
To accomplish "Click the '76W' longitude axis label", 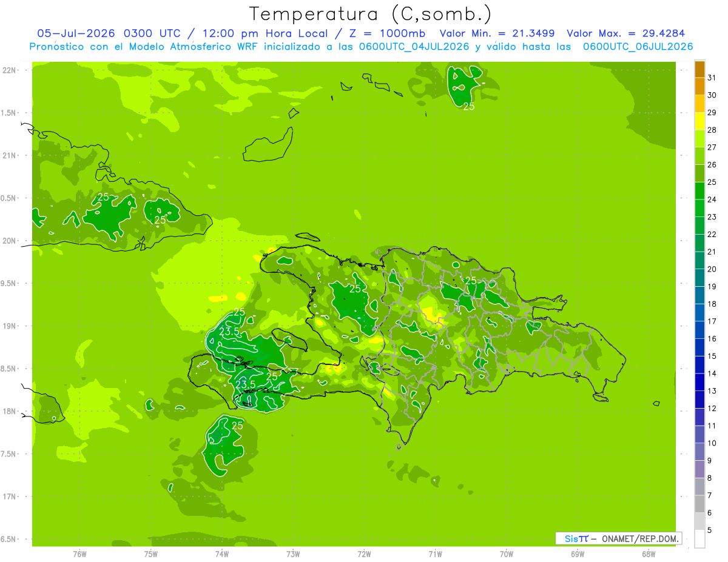I will (79, 554).
